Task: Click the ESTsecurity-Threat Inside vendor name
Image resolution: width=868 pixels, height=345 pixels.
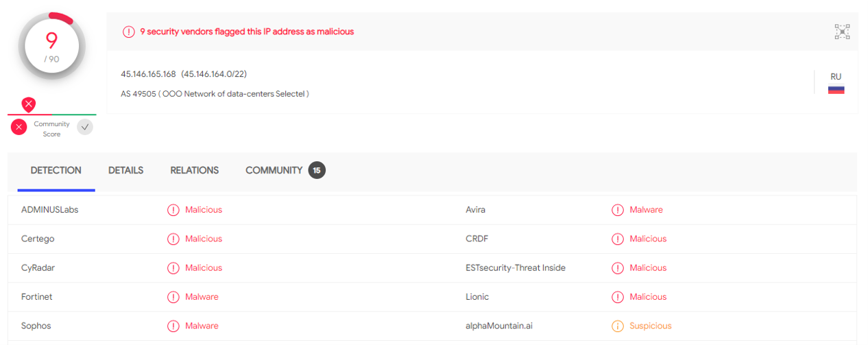Action: coord(516,268)
